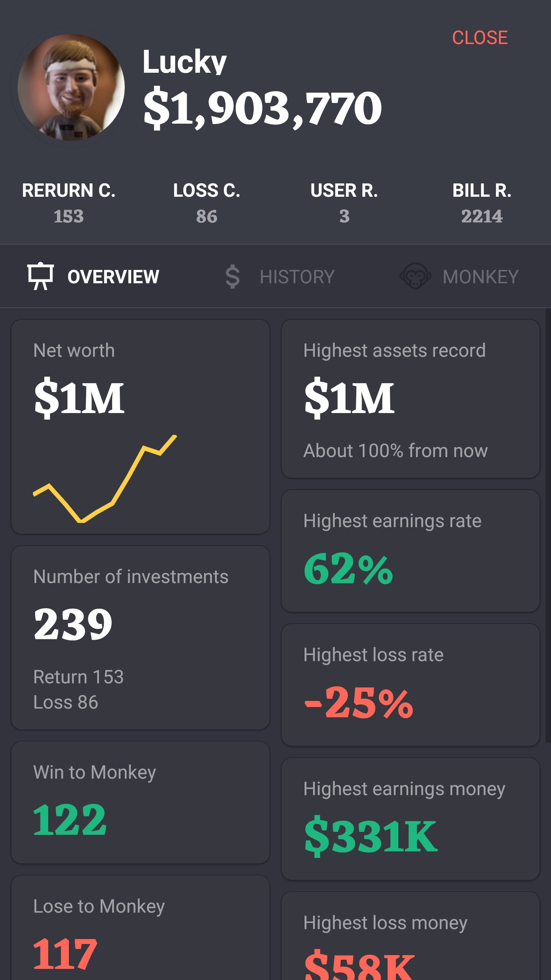551x980 pixels.
Task: Open the Highest assets record card
Action: click(x=410, y=399)
